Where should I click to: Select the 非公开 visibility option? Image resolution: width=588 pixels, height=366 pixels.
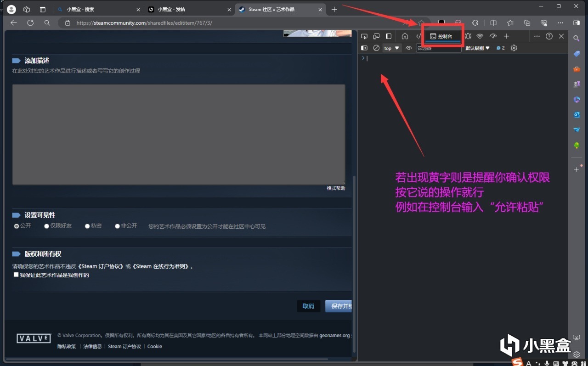pyautogui.click(x=117, y=226)
